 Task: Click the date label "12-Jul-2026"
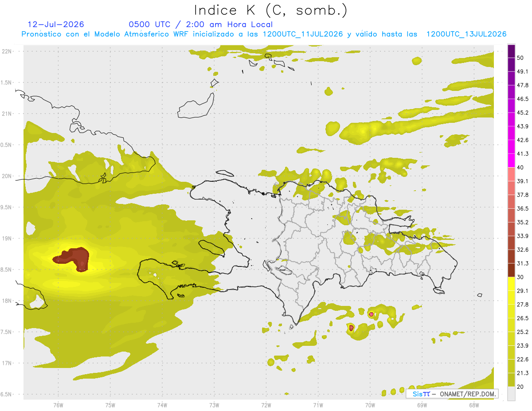pyautogui.click(x=56, y=24)
